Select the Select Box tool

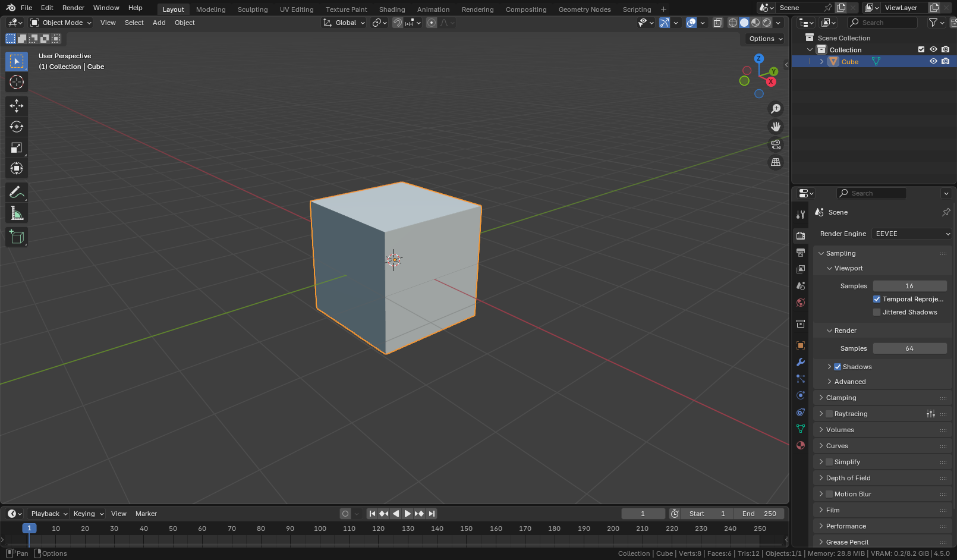click(x=17, y=61)
